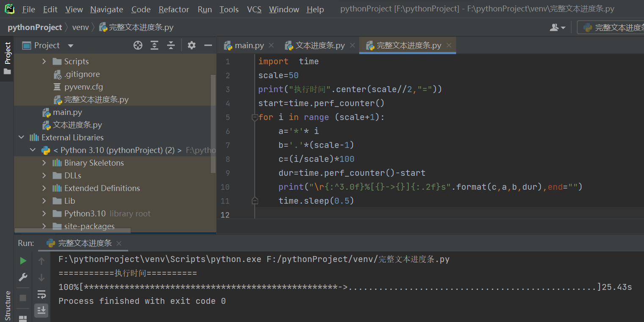Toggle scroll-to-end in the run console
Screen dimensions: 644x322
[41, 310]
